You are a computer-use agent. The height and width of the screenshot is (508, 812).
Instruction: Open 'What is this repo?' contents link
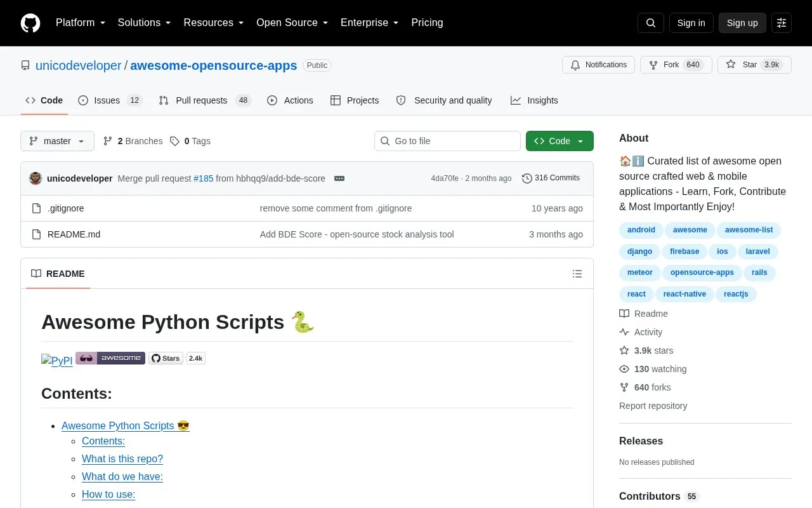pyautogui.click(x=122, y=458)
